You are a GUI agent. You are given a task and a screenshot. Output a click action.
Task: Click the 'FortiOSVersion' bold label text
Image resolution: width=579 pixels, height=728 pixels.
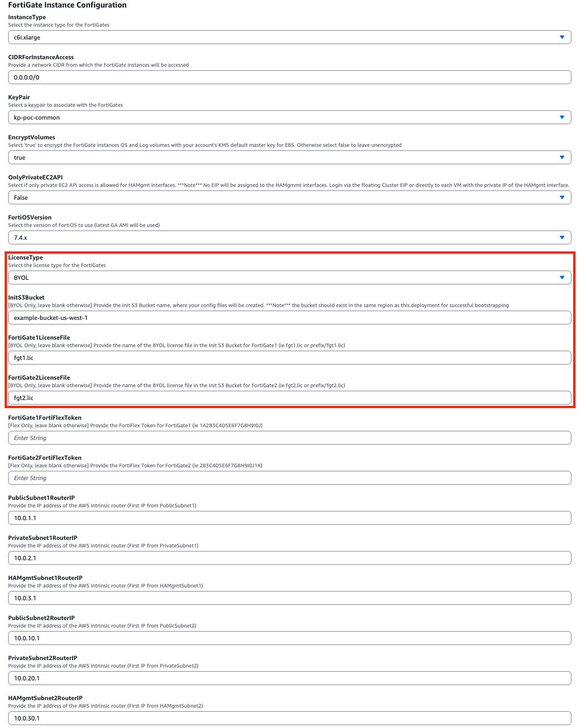30,218
